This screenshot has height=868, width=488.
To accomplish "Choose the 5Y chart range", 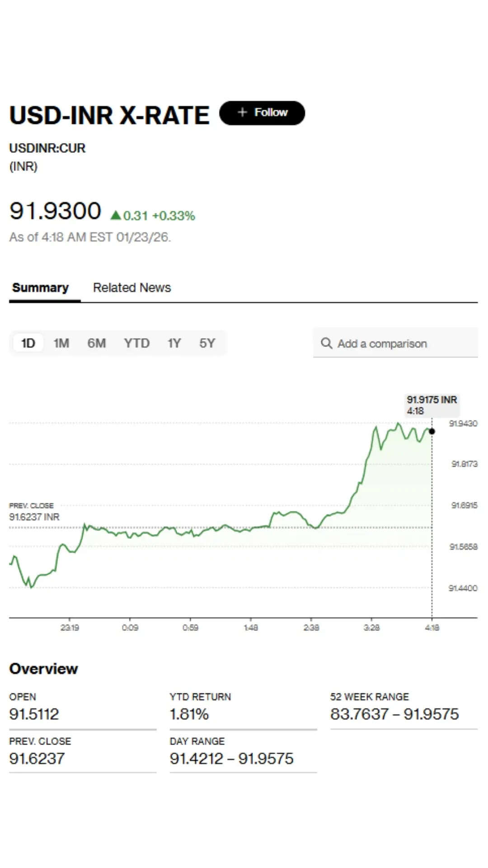I will point(207,343).
